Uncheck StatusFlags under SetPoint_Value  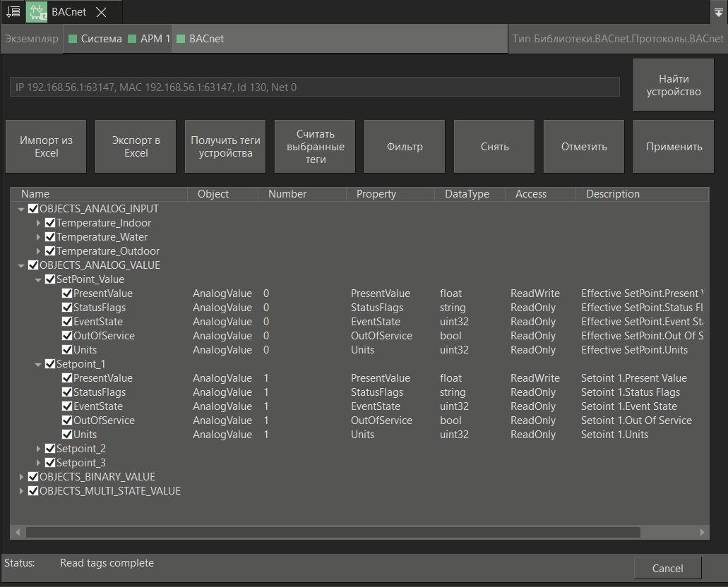(66, 307)
